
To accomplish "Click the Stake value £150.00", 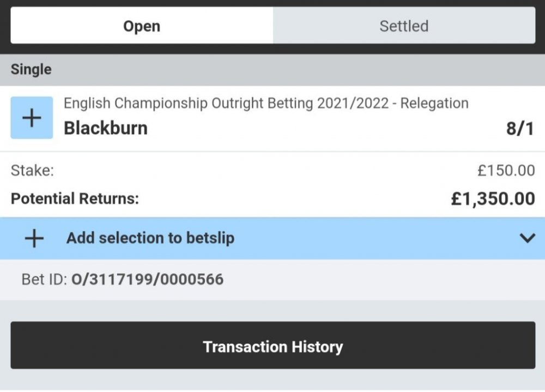I will 506,171.
